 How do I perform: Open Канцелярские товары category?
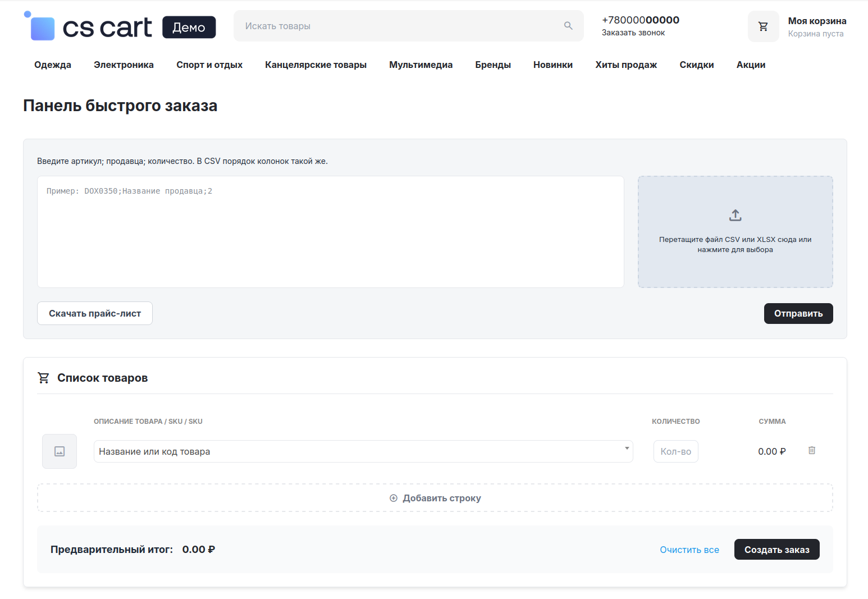point(316,65)
